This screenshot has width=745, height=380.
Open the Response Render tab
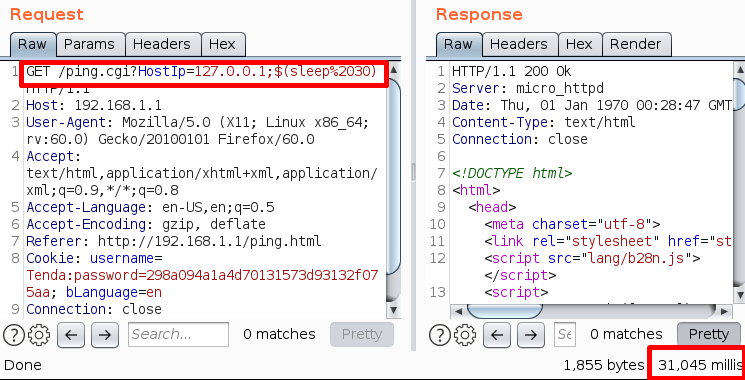(636, 45)
